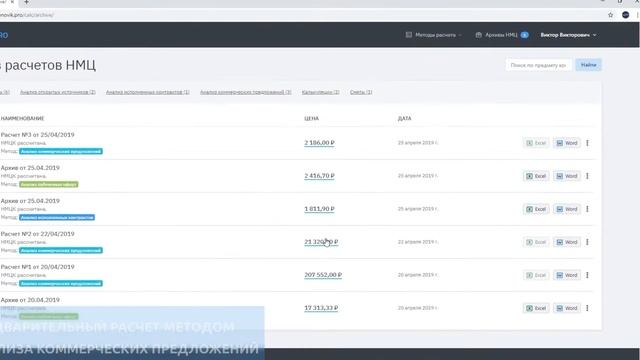
Task: Open the three-dot menu for Расчет №1
Action: (587, 275)
